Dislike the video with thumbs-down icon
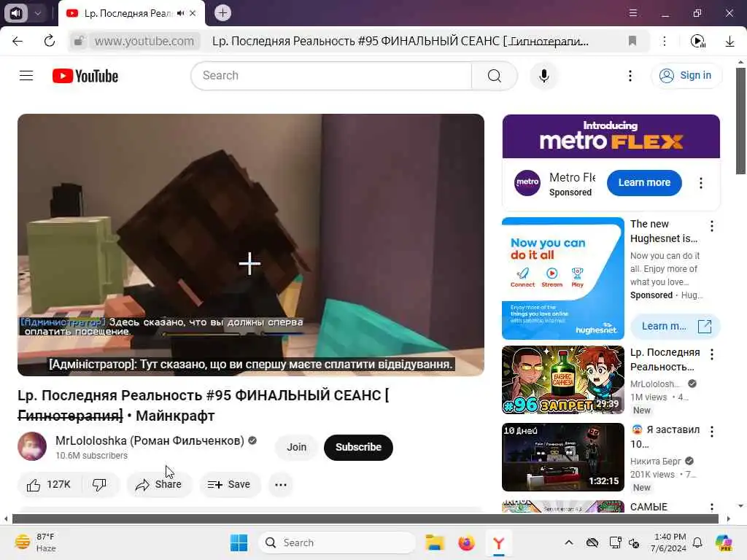This screenshot has height=560, width=747. [x=99, y=485]
